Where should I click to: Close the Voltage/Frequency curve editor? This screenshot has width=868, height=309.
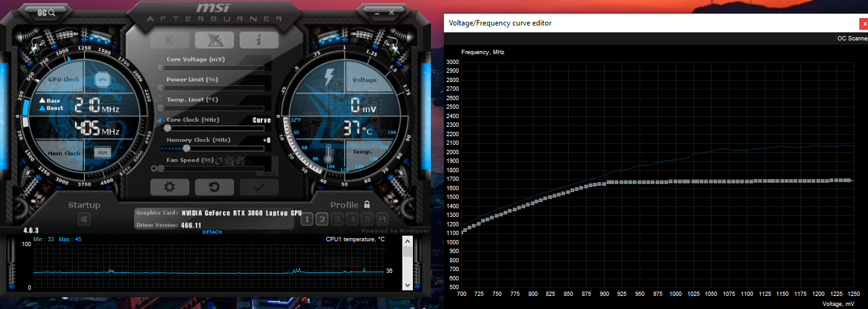[865, 23]
